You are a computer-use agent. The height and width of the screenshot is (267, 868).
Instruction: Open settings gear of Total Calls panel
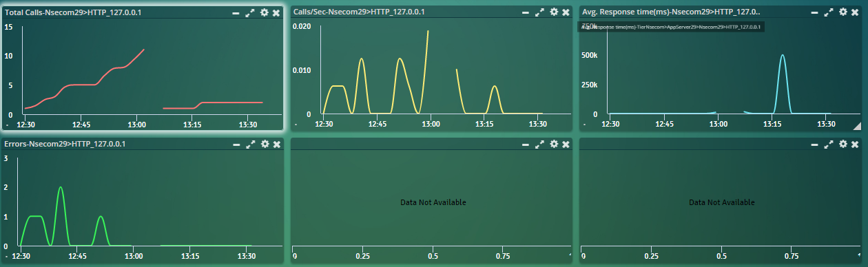point(264,12)
